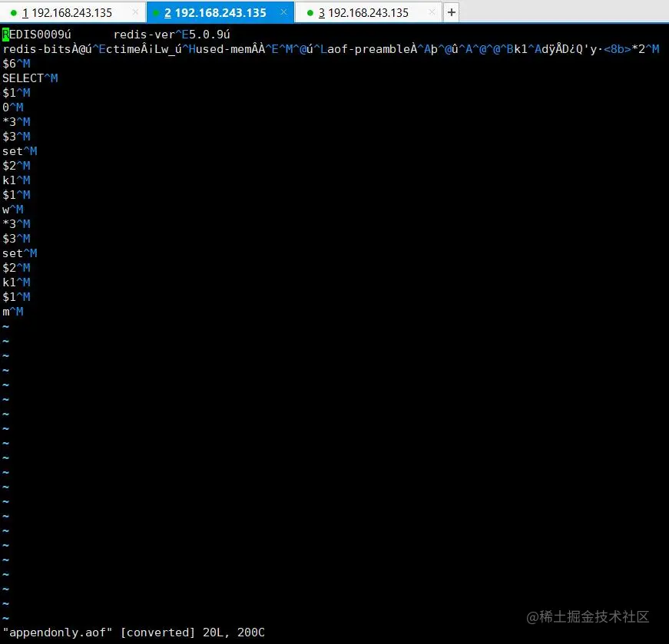Image resolution: width=669 pixels, height=644 pixels.
Task: Click the redis-bits text
Action: [37, 49]
